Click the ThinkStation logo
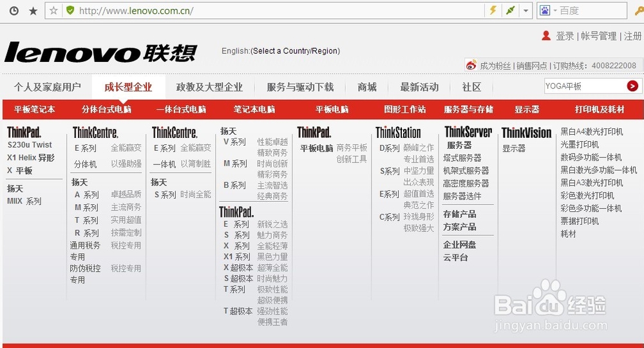644x348 pixels. pyautogui.click(x=398, y=133)
